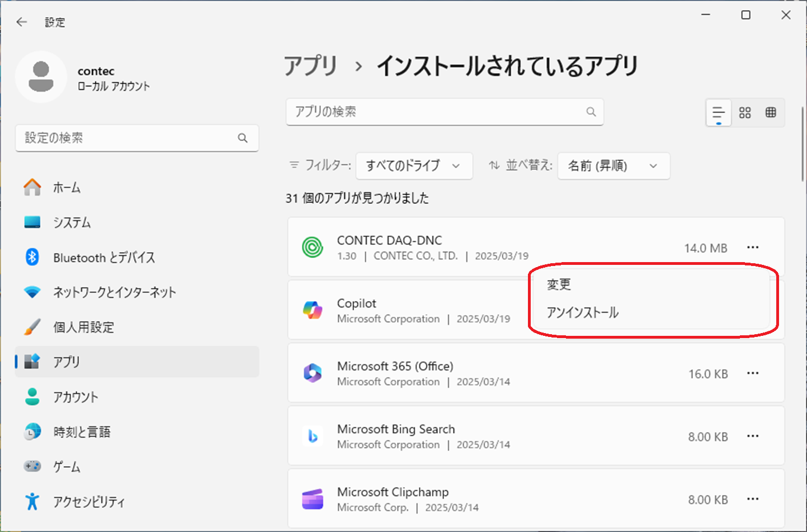Image resolution: width=807 pixels, height=532 pixels.
Task: Click the 個人用設定 paintbrush icon
Action: pyautogui.click(x=32, y=327)
